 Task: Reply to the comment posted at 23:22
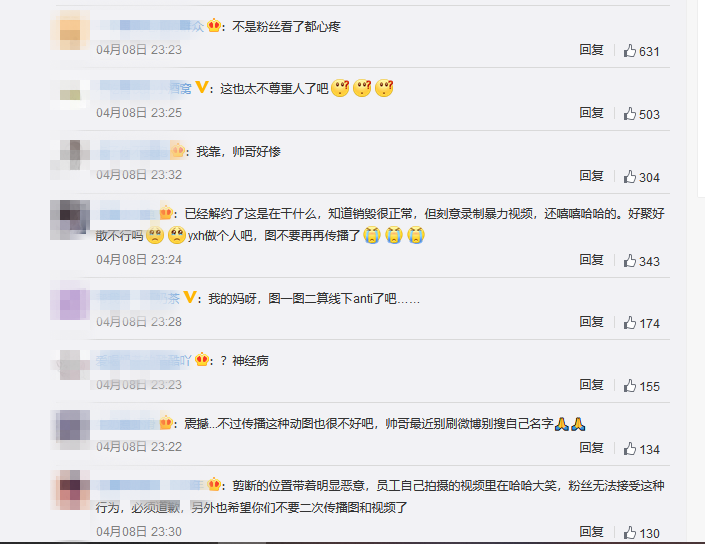tap(591, 448)
